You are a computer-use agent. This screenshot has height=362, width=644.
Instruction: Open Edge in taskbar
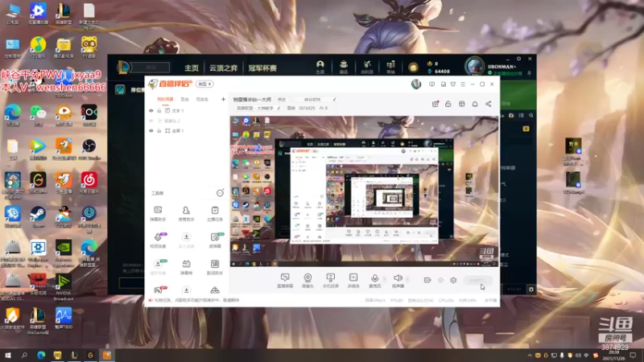tap(41, 356)
